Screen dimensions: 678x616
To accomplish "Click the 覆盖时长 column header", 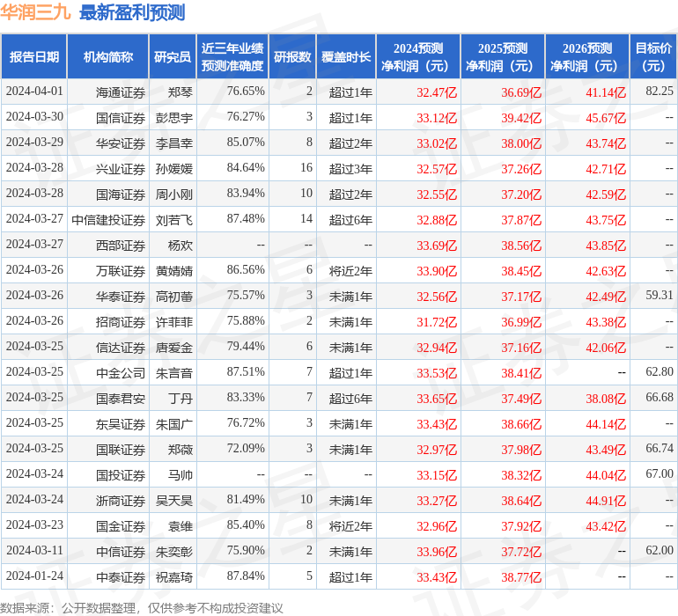I will tap(346, 56).
